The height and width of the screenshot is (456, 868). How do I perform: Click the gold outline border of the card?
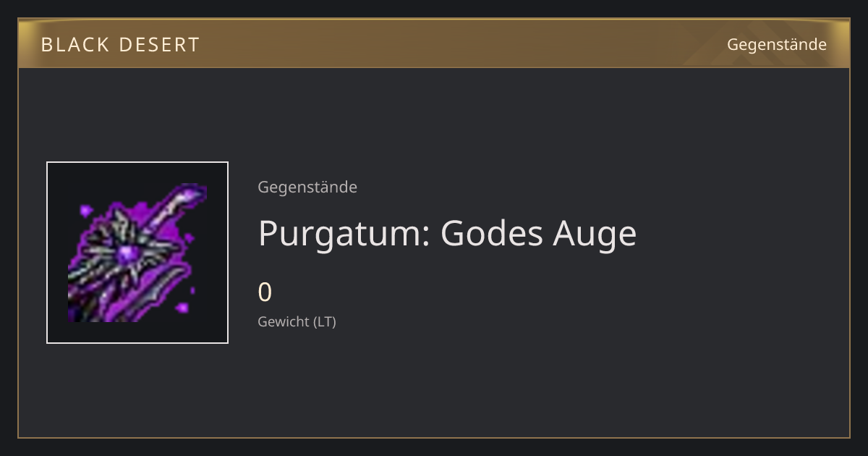pyautogui.click(x=18, y=253)
